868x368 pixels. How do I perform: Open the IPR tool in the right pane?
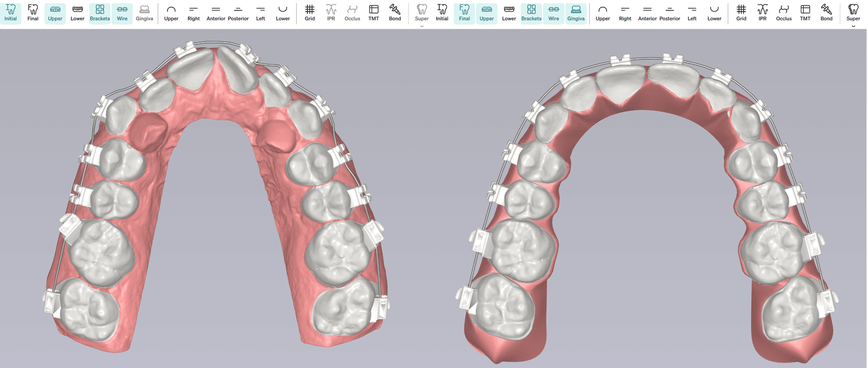[762, 13]
